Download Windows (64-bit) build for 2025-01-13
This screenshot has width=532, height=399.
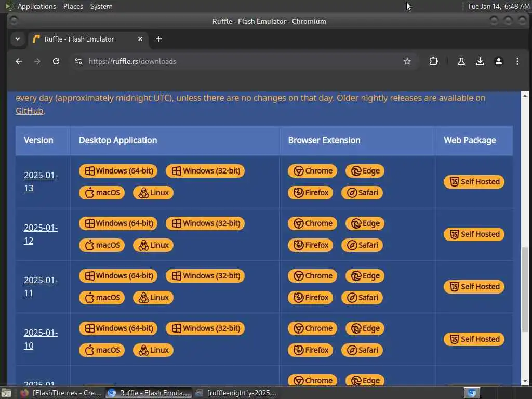click(118, 170)
